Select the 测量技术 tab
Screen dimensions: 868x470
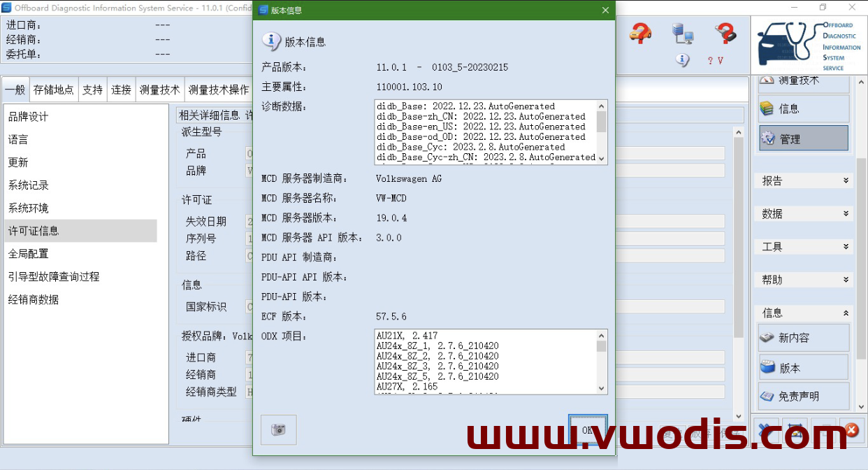pyautogui.click(x=159, y=90)
